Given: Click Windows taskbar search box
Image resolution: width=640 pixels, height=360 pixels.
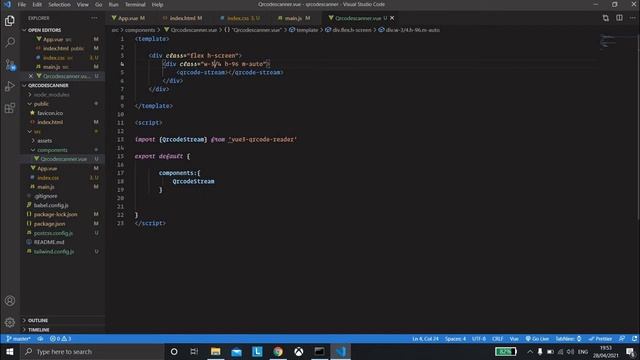Looking at the screenshot, I should pos(92,351).
